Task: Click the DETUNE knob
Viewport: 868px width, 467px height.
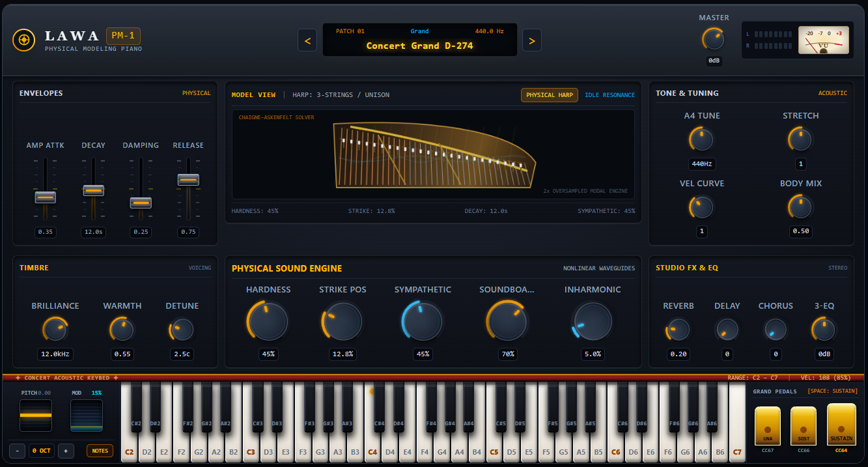Action: 182,330
